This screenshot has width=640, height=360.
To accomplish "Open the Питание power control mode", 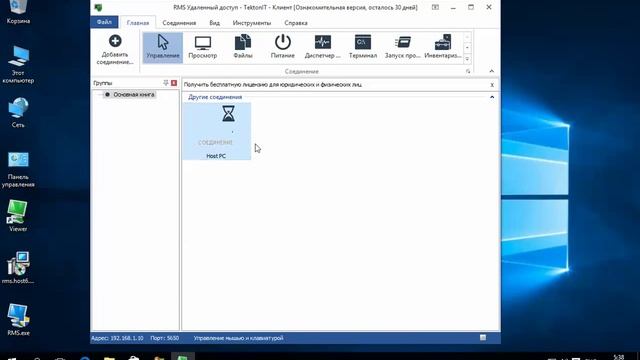I will coord(282,47).
